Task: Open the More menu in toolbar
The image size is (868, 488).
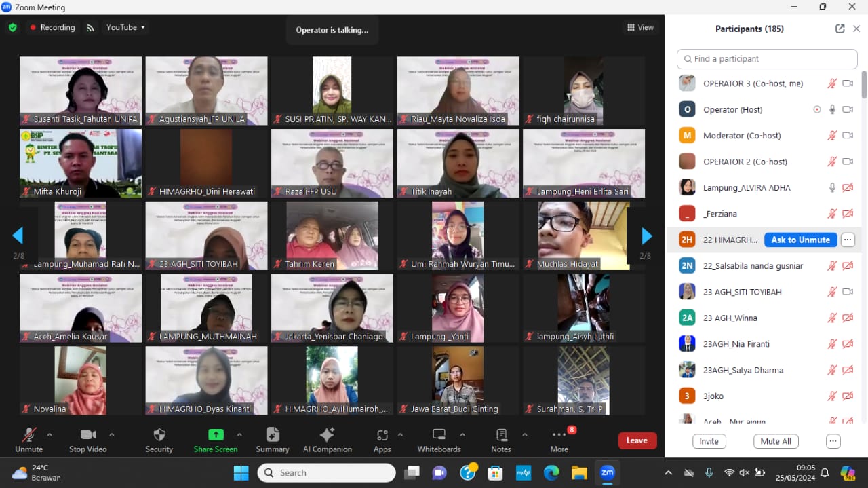Action: click(x=559, y=435)
